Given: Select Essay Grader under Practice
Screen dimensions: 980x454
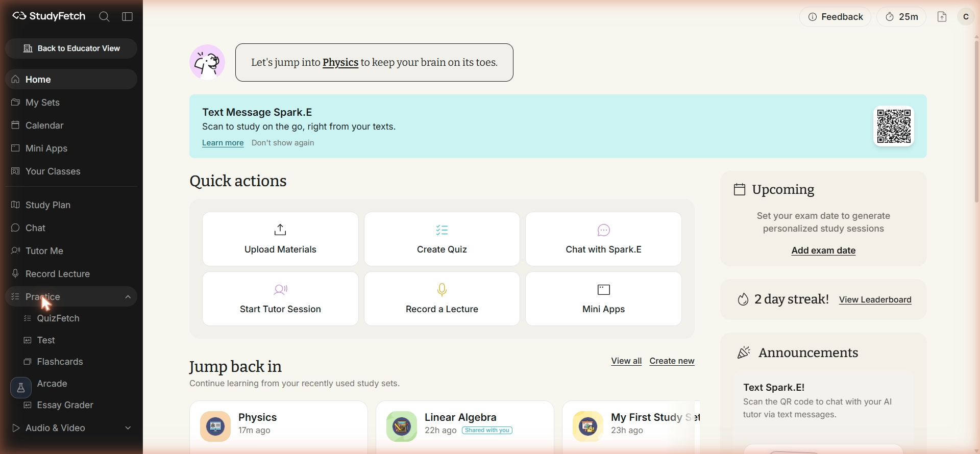Looking at the screenshot, I should pos(65,405).
